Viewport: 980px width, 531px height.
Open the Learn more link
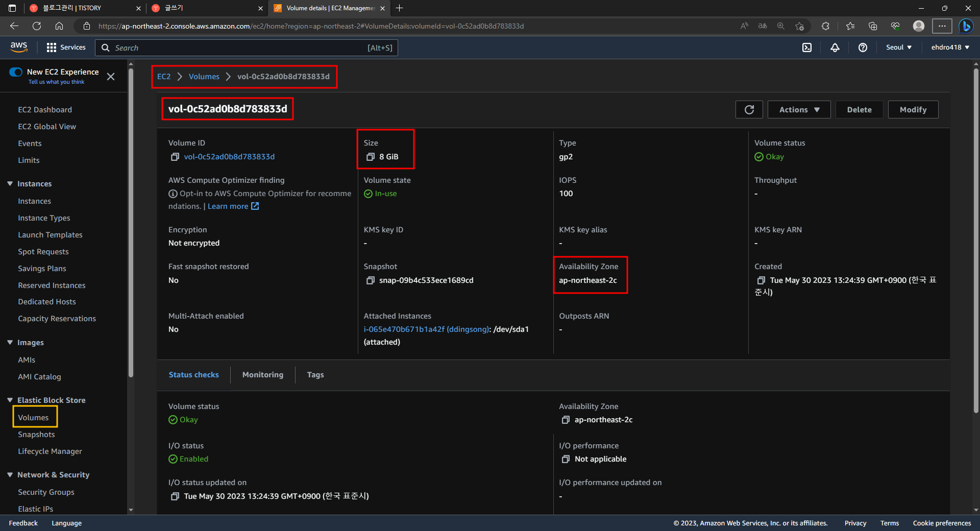(233, 206)
